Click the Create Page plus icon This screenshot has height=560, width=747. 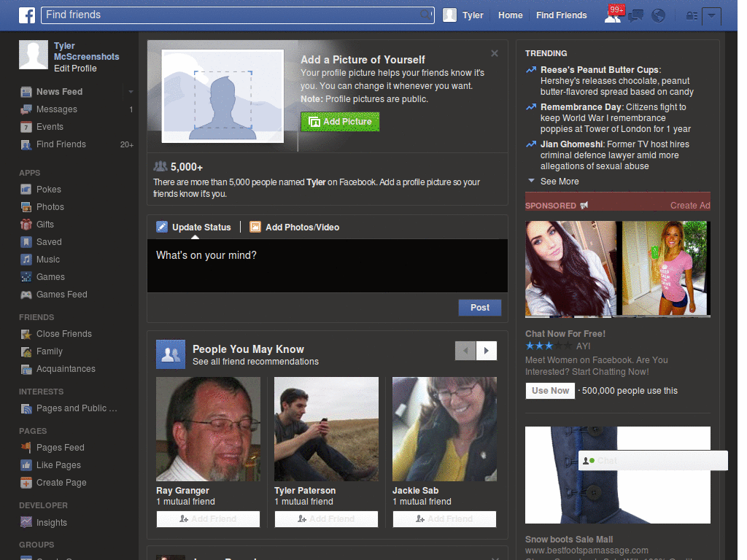click(26, 483)
